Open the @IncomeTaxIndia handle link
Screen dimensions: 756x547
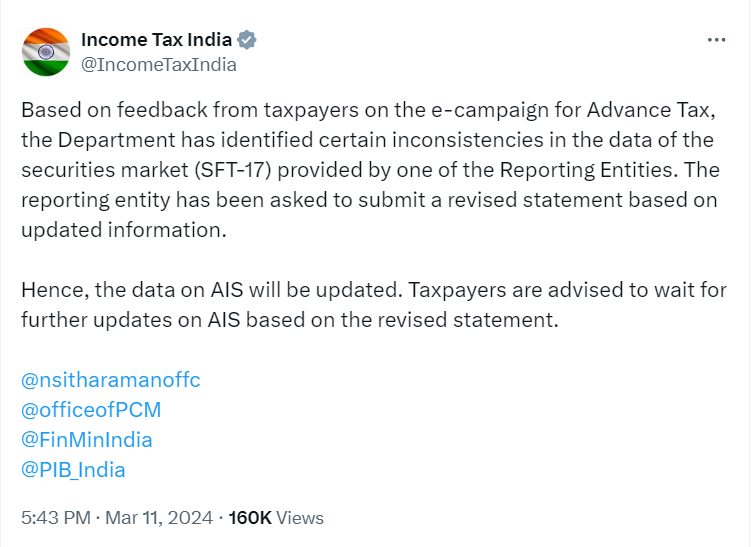158,65
